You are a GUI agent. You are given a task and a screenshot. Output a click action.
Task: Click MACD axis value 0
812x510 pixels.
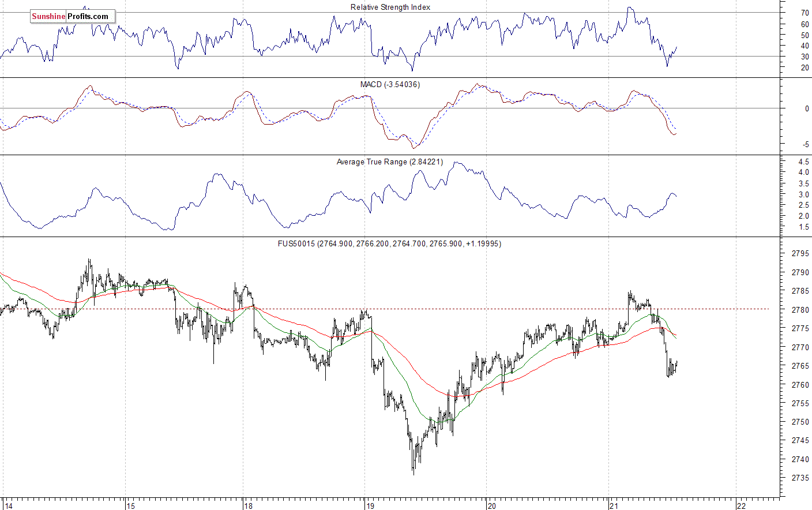tap(807, 108)
